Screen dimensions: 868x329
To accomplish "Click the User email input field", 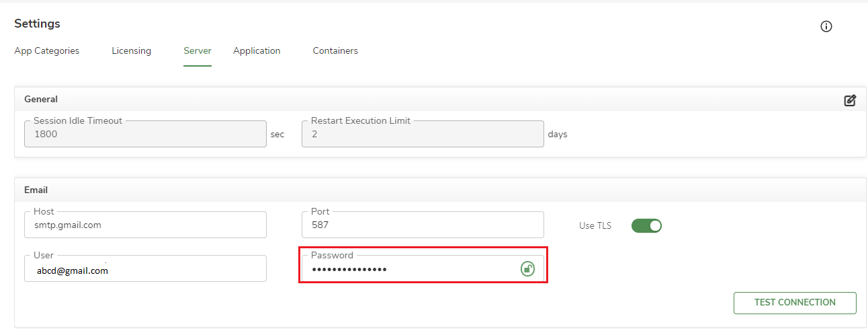I will (145, 270).
